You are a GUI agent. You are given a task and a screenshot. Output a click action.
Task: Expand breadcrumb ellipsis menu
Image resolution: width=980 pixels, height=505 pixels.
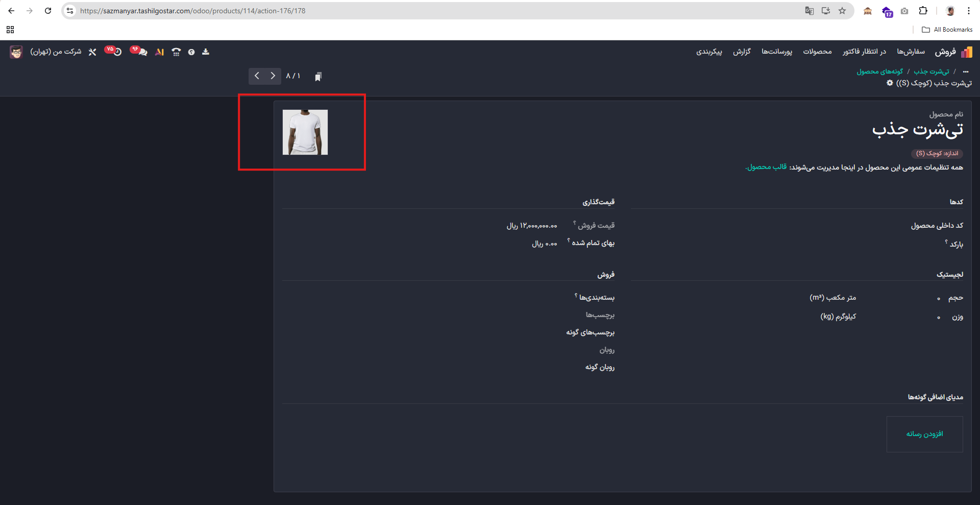[966, 71]
